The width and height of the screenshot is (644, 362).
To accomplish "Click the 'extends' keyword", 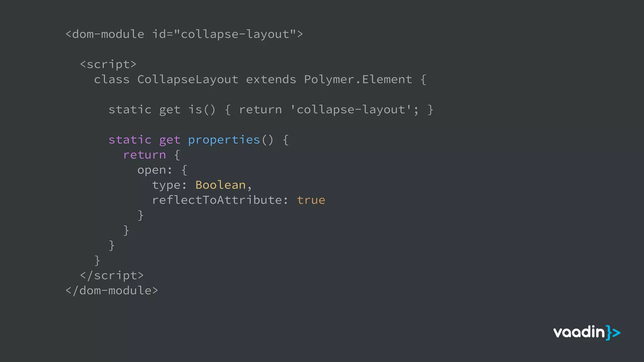I will point(271,80).
